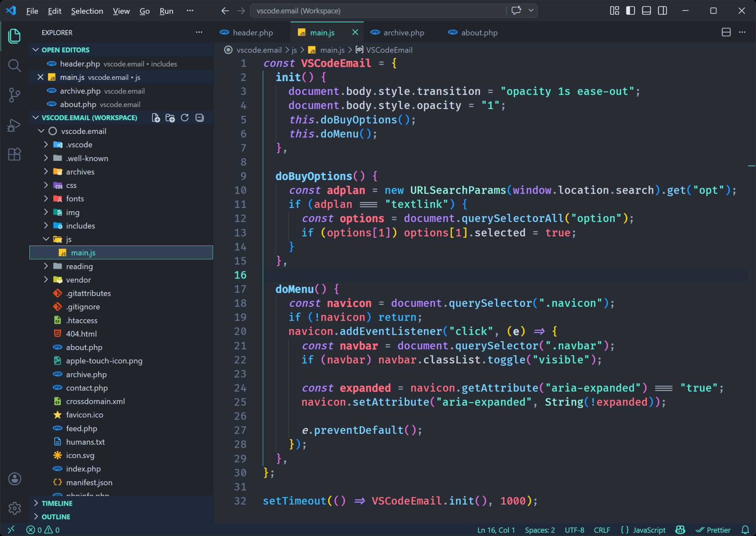Open the Selection menu

pyautogui.click(x=87, y=11)
